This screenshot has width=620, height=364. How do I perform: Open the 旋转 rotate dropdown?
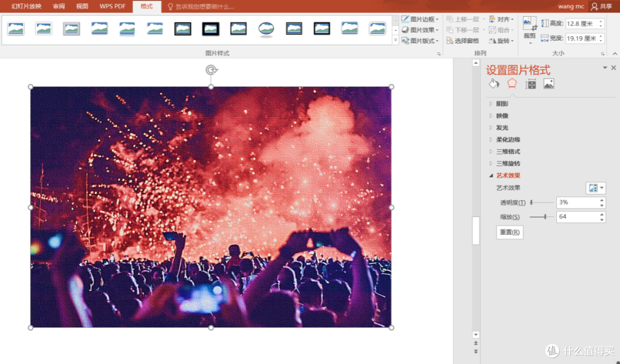point(501,41)
